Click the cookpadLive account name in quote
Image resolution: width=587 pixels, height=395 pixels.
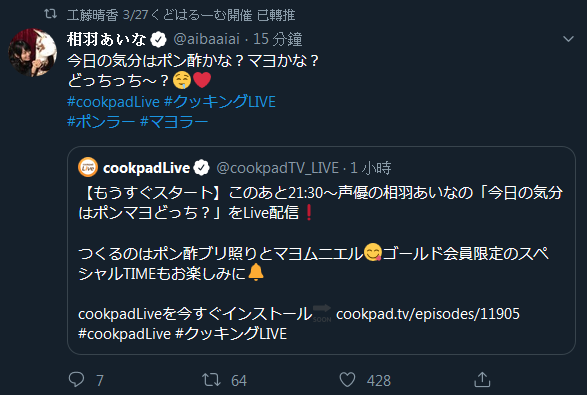click(x=146, y=168)
